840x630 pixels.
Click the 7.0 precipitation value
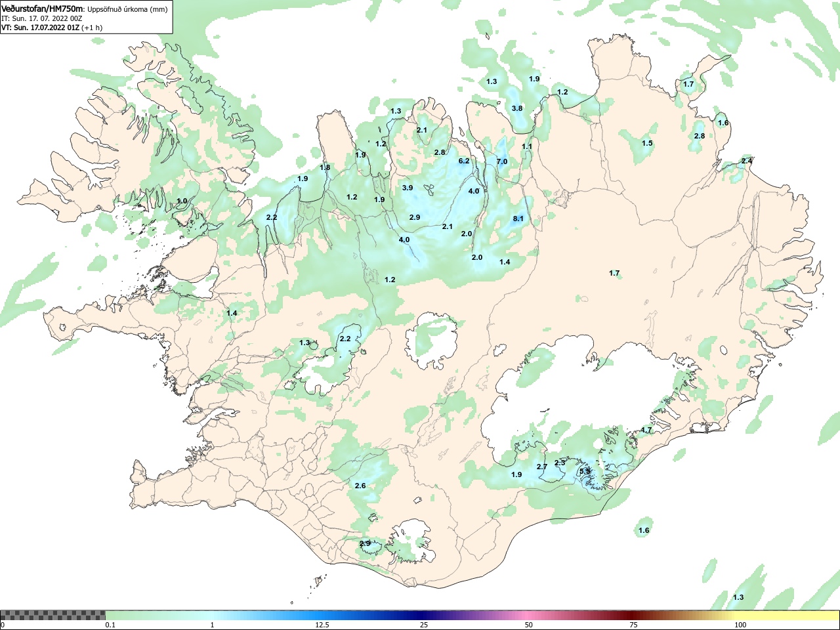point(502,161)
